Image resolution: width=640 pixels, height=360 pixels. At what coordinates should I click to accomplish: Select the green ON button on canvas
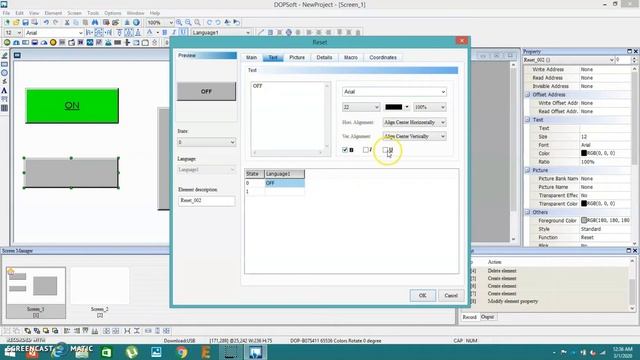click(x=72, y=106)
